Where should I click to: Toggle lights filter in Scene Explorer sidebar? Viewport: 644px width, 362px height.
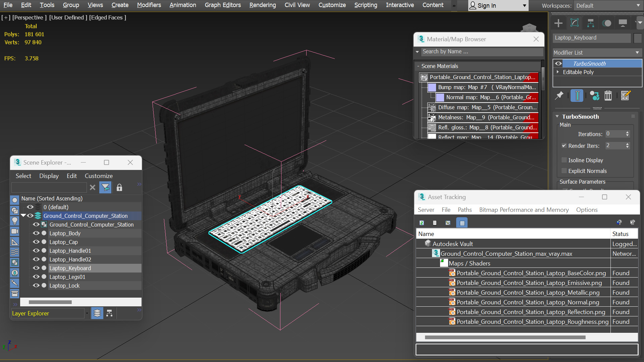(x=15, y=221)
